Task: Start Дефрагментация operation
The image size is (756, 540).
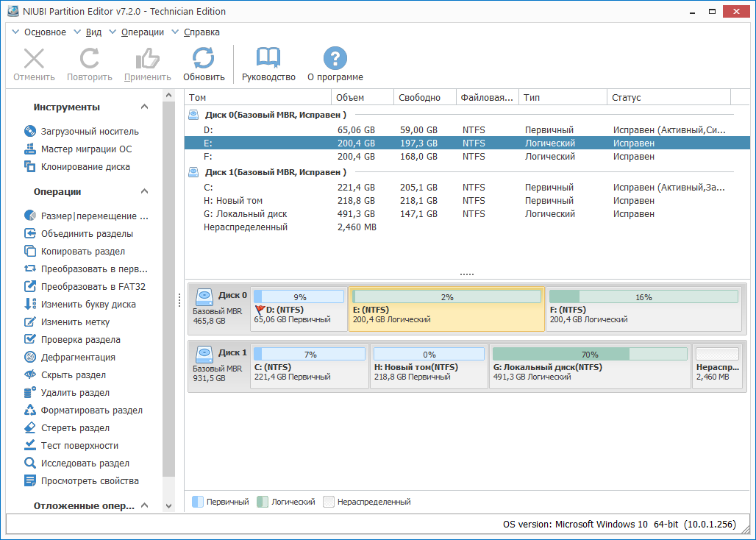Action: [x=78, y=358]
